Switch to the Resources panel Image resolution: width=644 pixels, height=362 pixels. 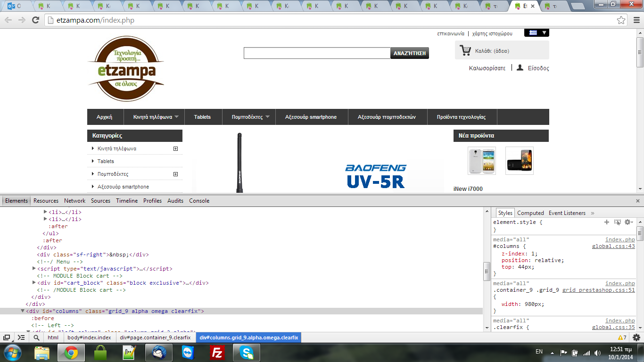tap(46, 201)
